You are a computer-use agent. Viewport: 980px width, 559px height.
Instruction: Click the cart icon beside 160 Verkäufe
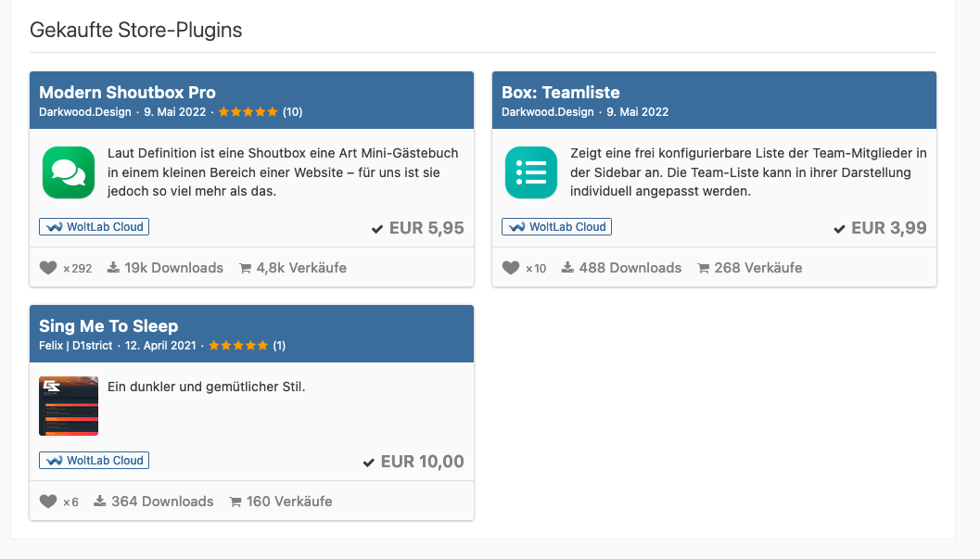pos(235,502)
